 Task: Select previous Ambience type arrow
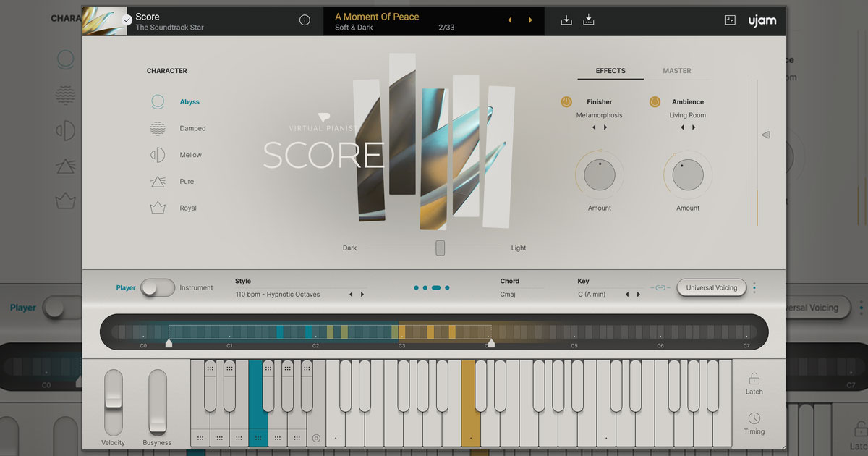(x=682, y=127)
